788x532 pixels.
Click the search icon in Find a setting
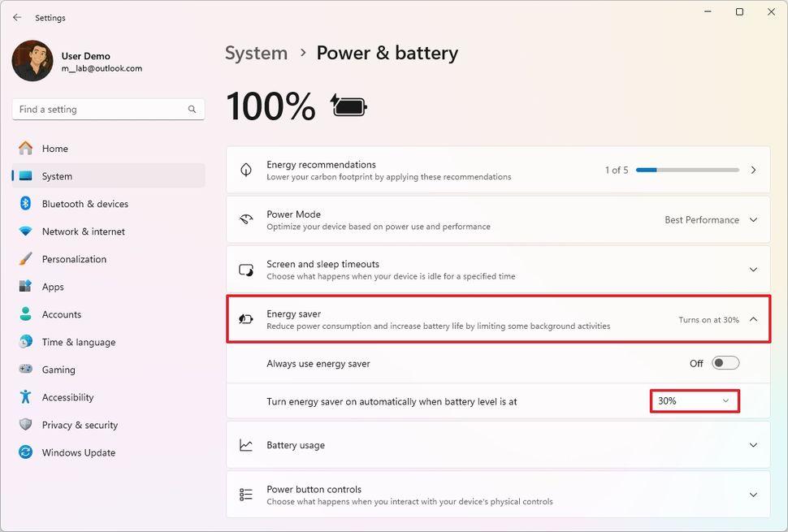(192, 109)
